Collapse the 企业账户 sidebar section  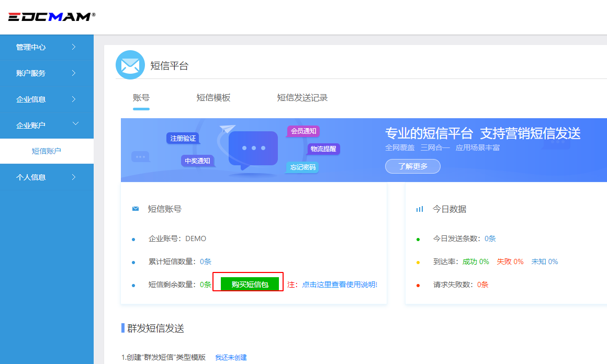(47, 126)
